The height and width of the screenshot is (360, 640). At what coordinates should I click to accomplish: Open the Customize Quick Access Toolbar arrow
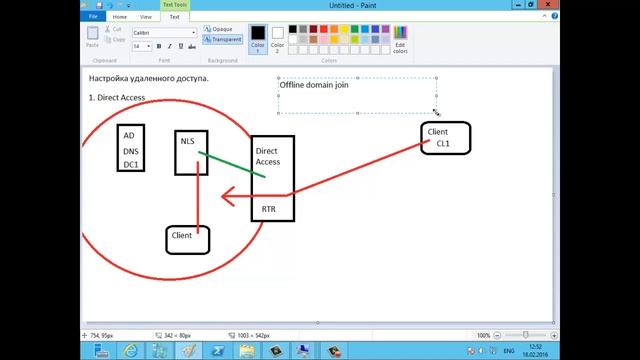pyautogui.click(x=129, y=6)
